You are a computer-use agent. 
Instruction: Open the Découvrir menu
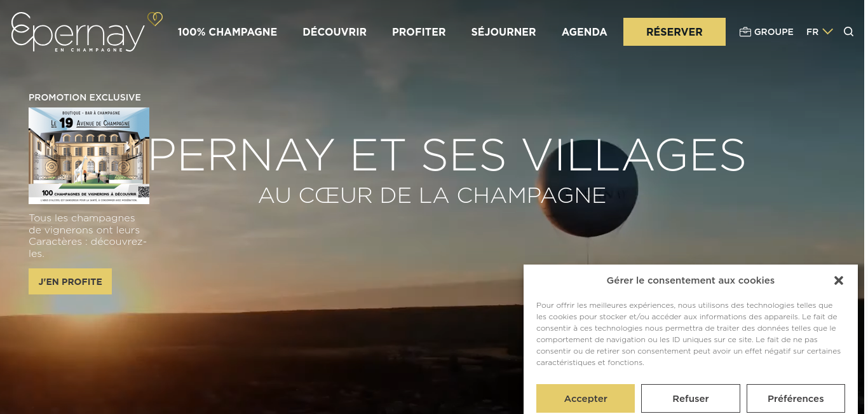pyautogui.click(x=334, y=32)
